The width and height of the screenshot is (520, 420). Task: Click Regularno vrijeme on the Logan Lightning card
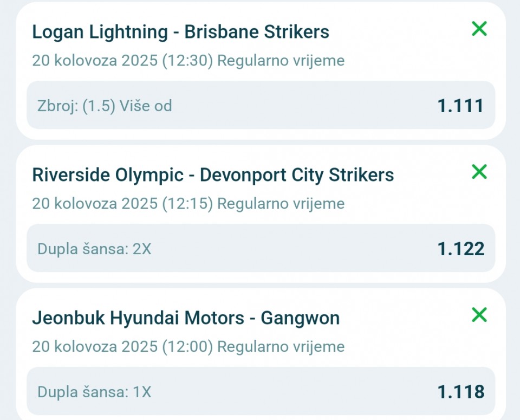click(281, 61)
